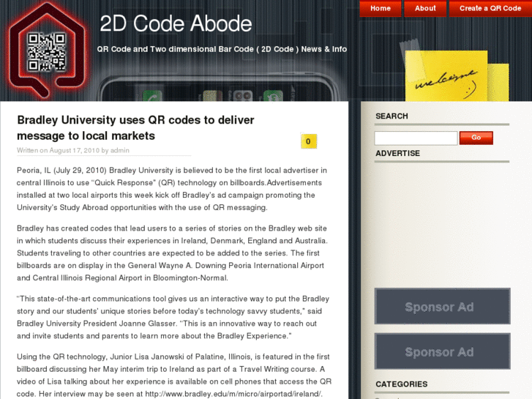Click the red Go search button
Screen dimensions: 532x399
(476, 138)
